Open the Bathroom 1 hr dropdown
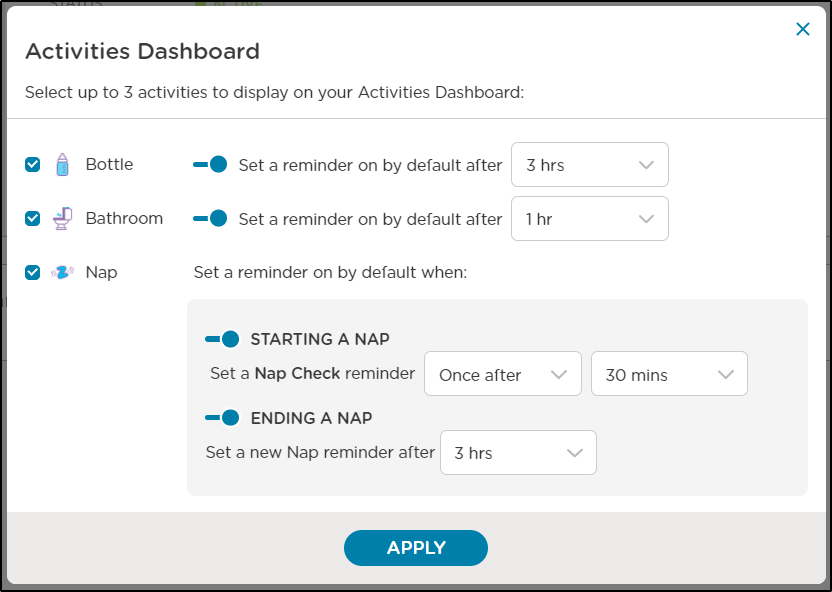Image resolution: width=832 pixels, height=592 pixels. tap(590, 219)
